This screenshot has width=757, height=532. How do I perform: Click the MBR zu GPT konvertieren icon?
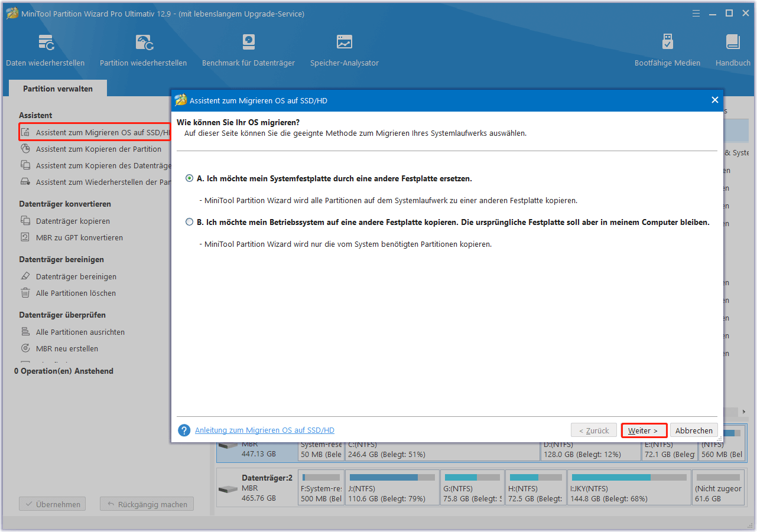coord(25,237)
